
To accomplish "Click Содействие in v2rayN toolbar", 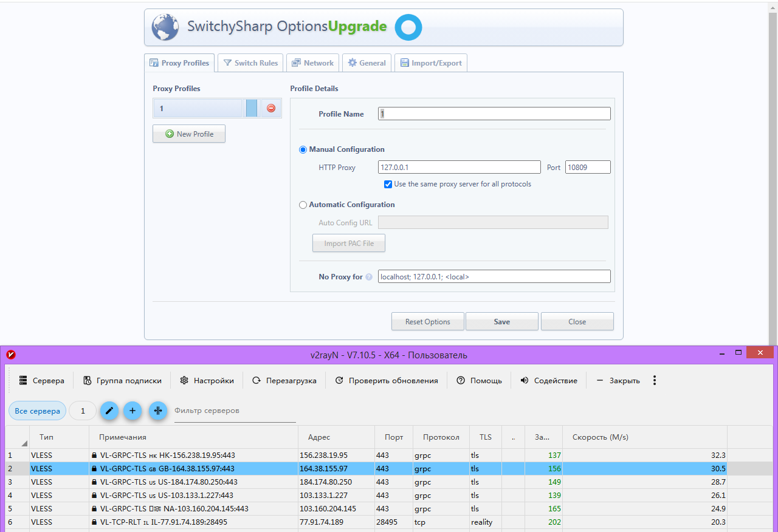I will (549, 380).
